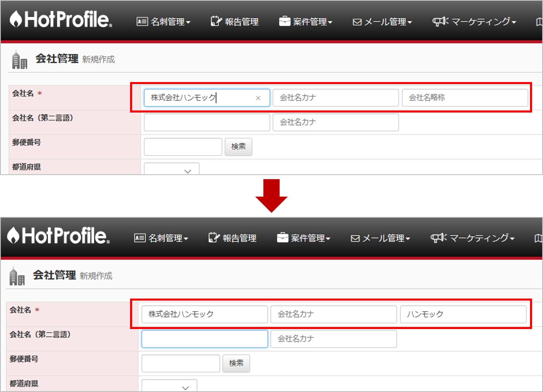Click briefcase icon beside 案件管理 in lower header
The image size is (543, 392).
(282, 238)
